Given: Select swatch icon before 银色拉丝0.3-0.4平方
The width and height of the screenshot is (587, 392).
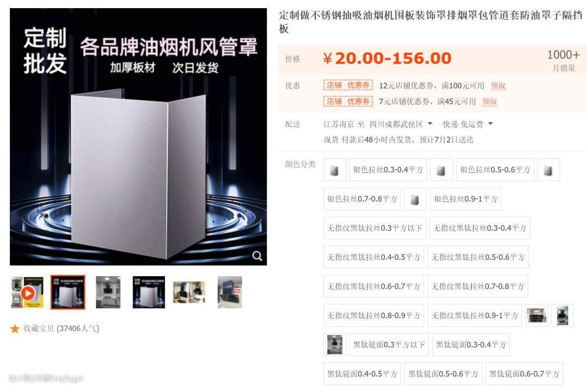Looking at the screenshot, I should point(334,170).
